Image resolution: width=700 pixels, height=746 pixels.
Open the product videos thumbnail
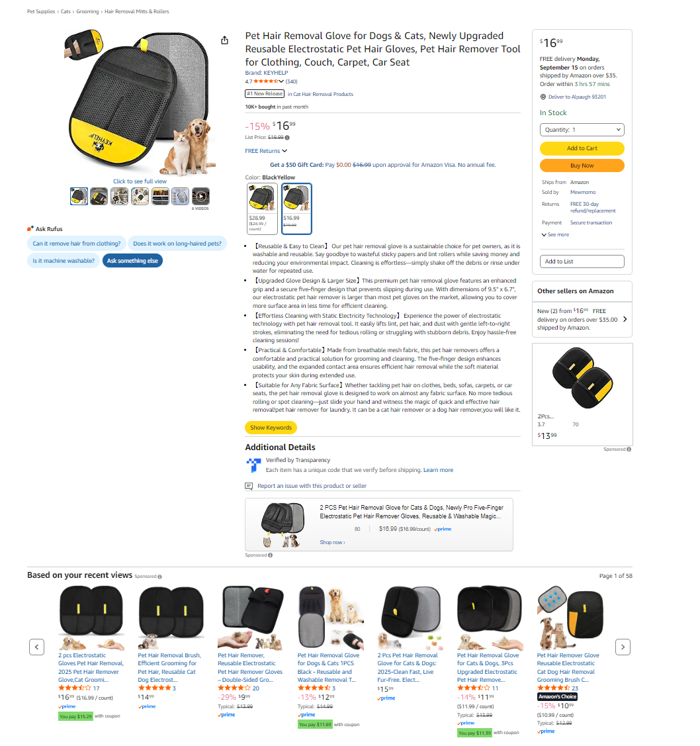200,196
